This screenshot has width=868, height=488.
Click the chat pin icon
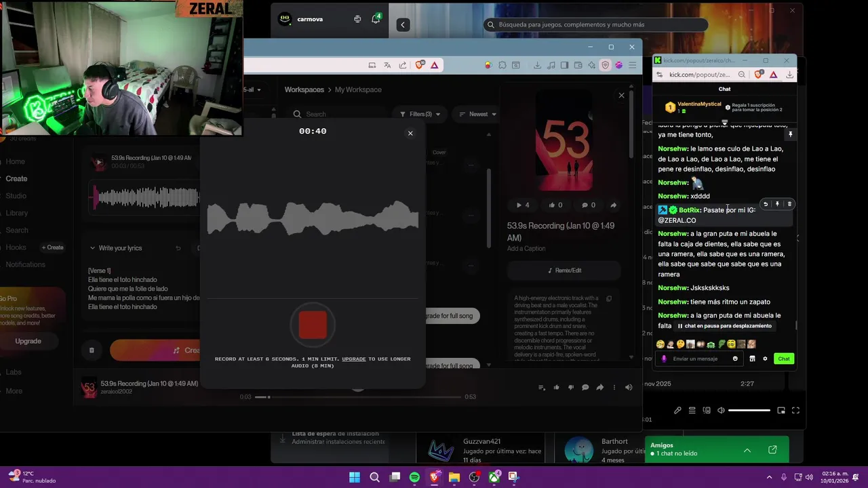[x=790, y=135]
